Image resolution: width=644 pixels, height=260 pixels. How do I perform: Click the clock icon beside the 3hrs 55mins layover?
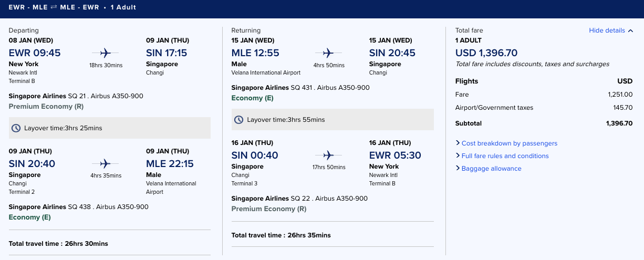(x=239, y=120)
